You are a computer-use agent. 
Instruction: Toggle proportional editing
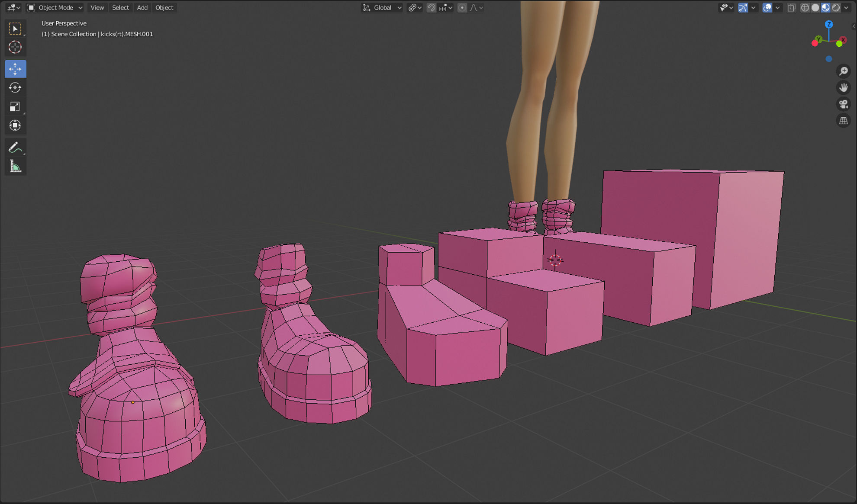point(462,8)
